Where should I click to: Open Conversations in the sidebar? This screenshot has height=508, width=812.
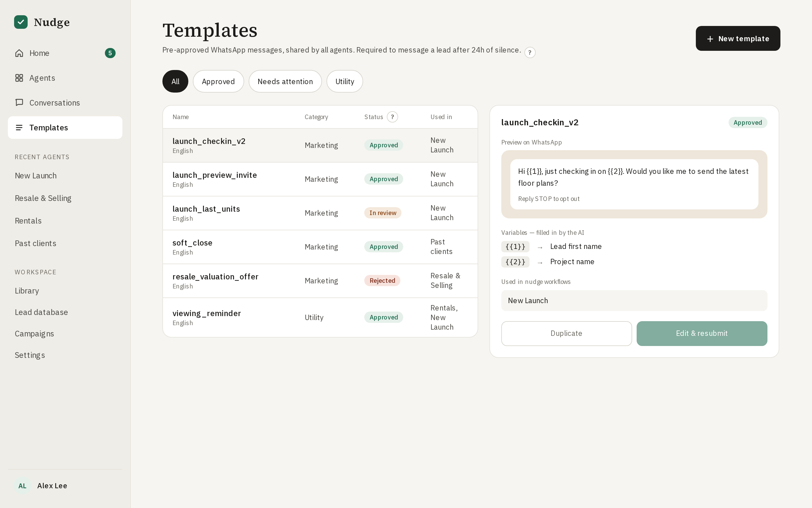coord(65,103)
